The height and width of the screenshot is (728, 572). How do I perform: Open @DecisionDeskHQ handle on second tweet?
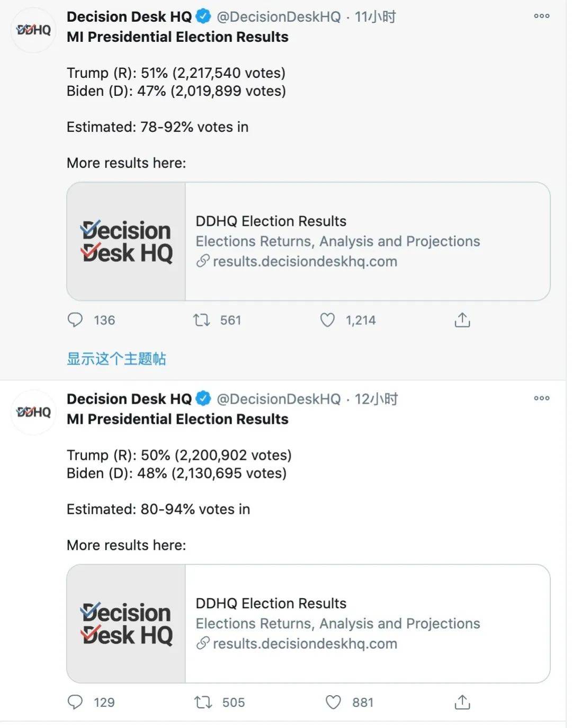[x=279, y=399]
